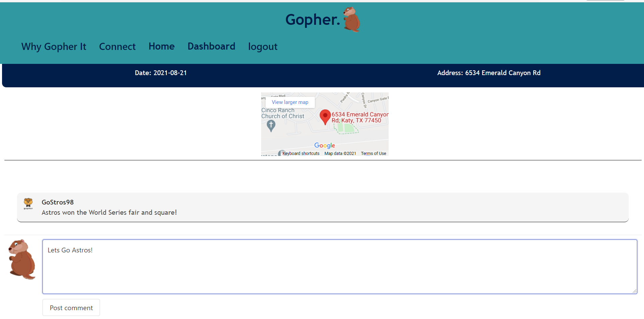Viewport: 644px width, 319px height.
Task: Open the Why Gopher It page
Action: click(54, 47)
